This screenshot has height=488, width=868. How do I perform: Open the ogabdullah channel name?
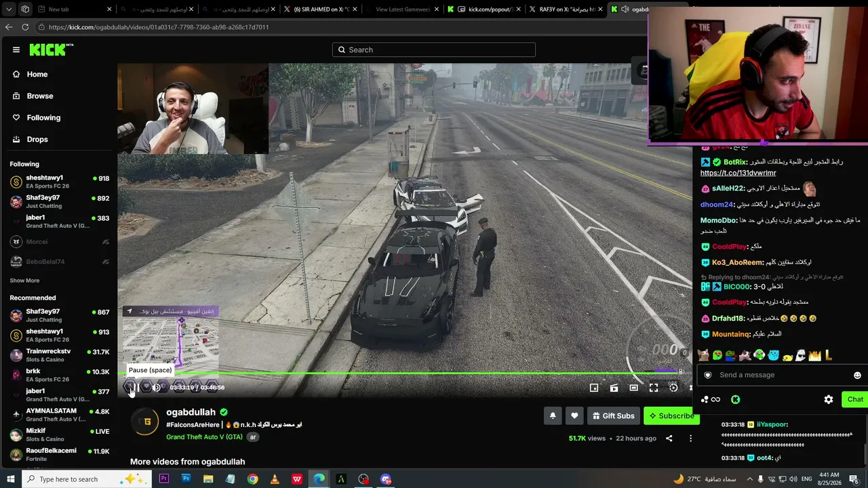point(191,412)
